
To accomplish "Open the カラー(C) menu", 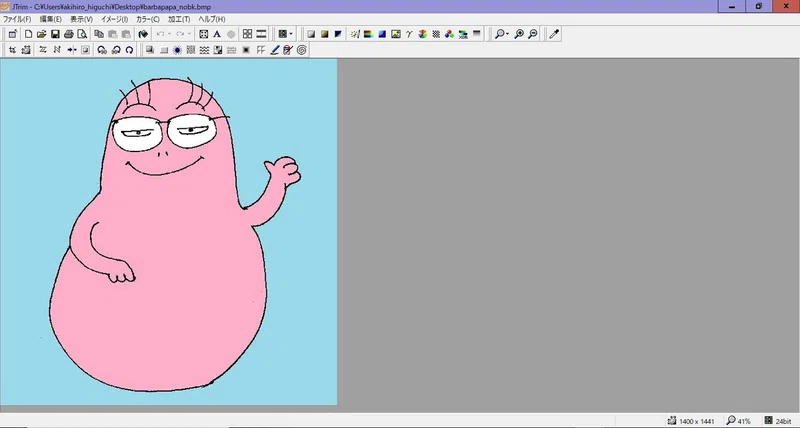I will pos(147,19).
